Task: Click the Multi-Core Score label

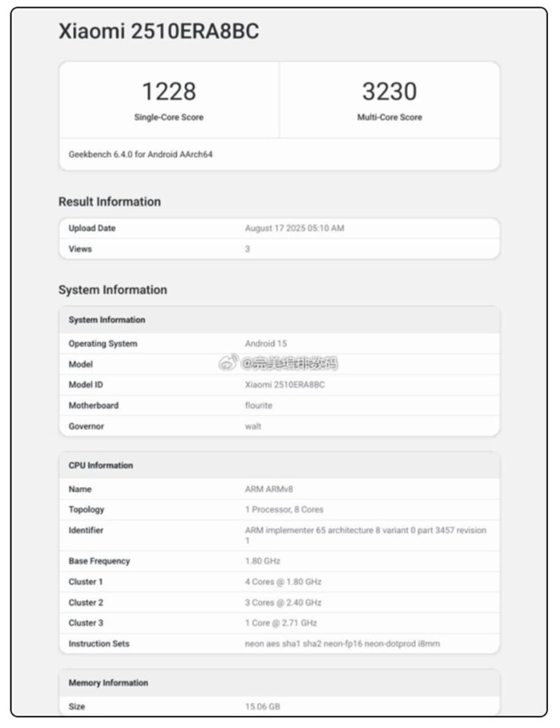Action: [389, 117]
